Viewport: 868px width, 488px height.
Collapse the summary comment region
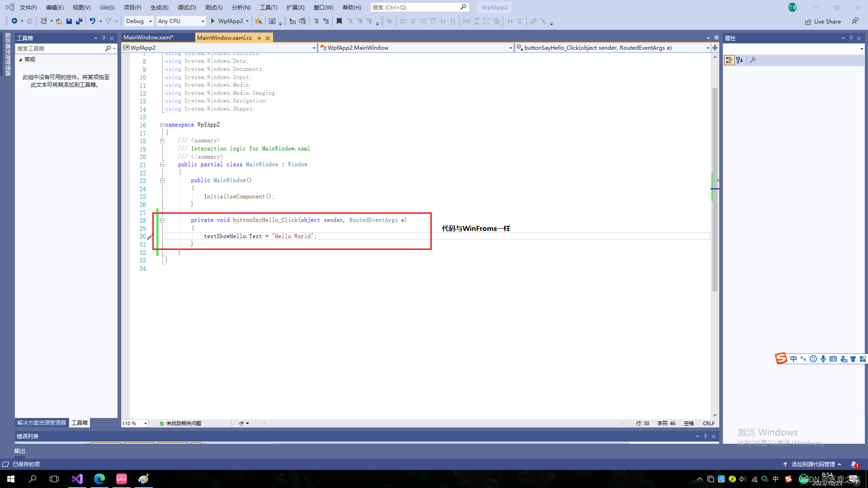(162, 141)
